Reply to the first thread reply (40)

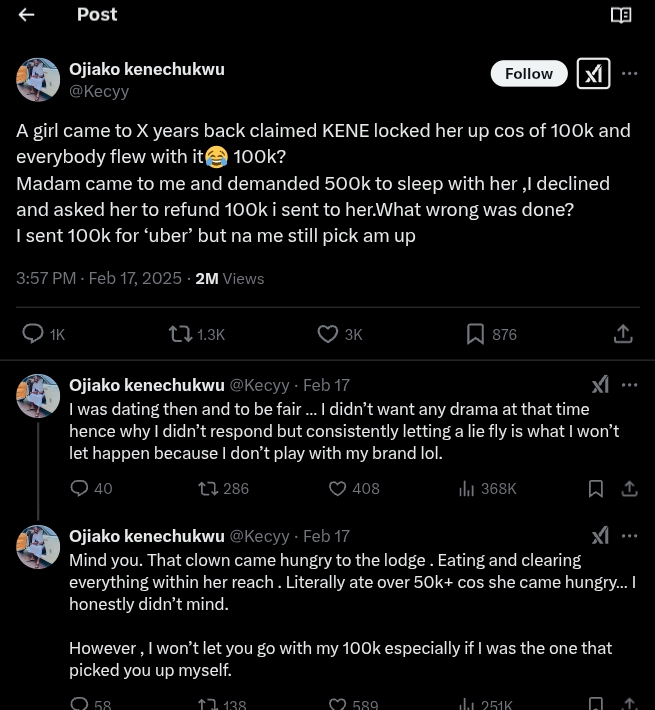(80, 489)
